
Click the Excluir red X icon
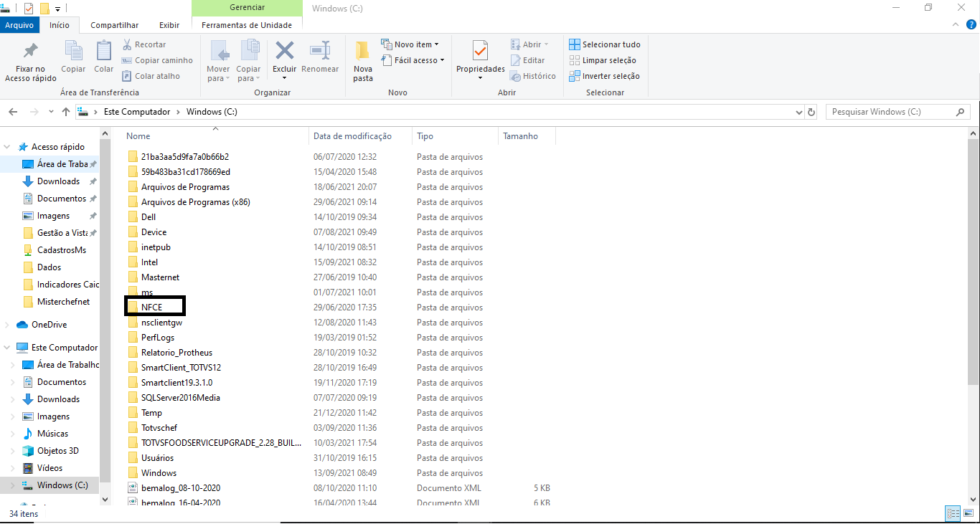tap(285, 51)
